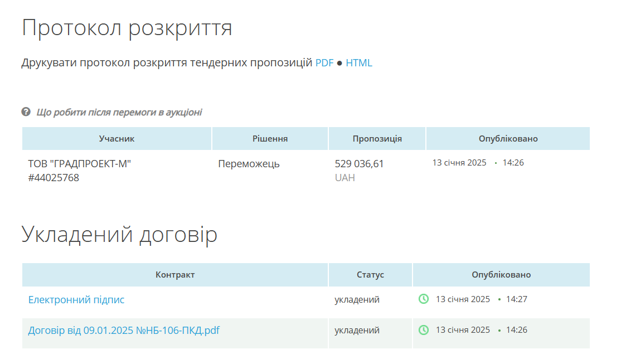Click the Пропозиція column header
This screenshot has height=364, width=621.
tap(377, 139)
